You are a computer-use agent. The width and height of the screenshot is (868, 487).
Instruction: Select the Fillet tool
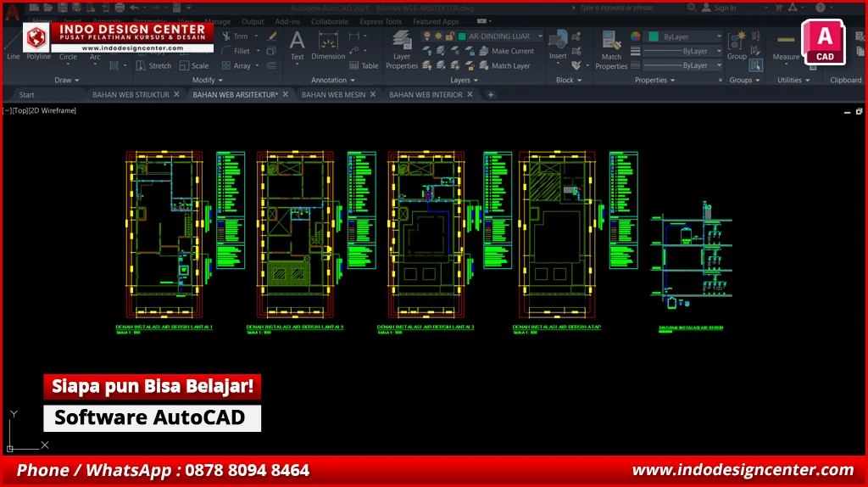tap(236, 51)
